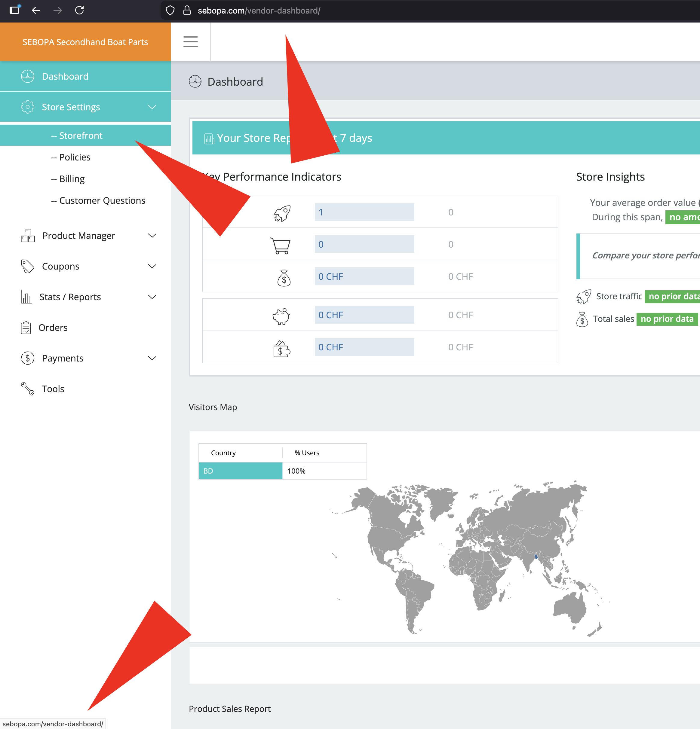Click the hamburger menu icon
The width and height of the screenshot is (700, 729).
[190, 42]
